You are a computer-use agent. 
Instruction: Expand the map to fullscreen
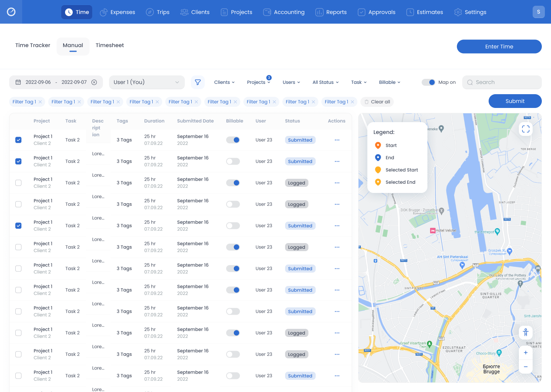[x=526, y=129]
